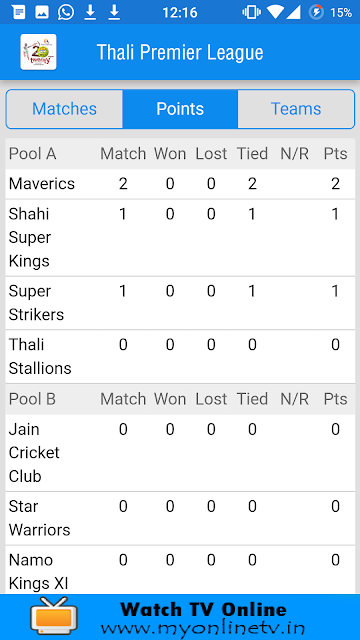360x640 pixels.
Task: Select the Points tab
Action: click(x=180, y=109)
